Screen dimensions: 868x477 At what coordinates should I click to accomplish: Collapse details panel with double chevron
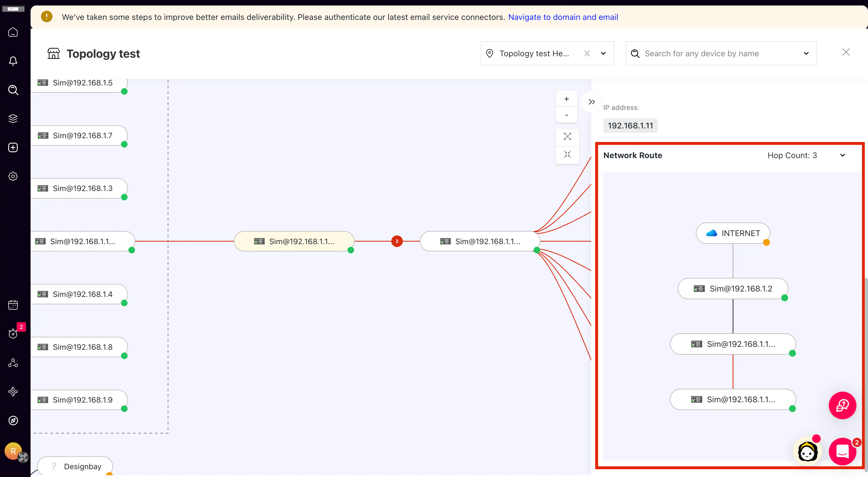[591, 102]
